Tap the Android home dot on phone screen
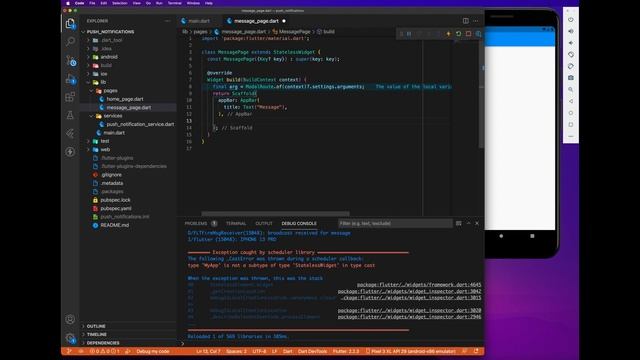This screenshot has width=640, height=360. (501, 236)
